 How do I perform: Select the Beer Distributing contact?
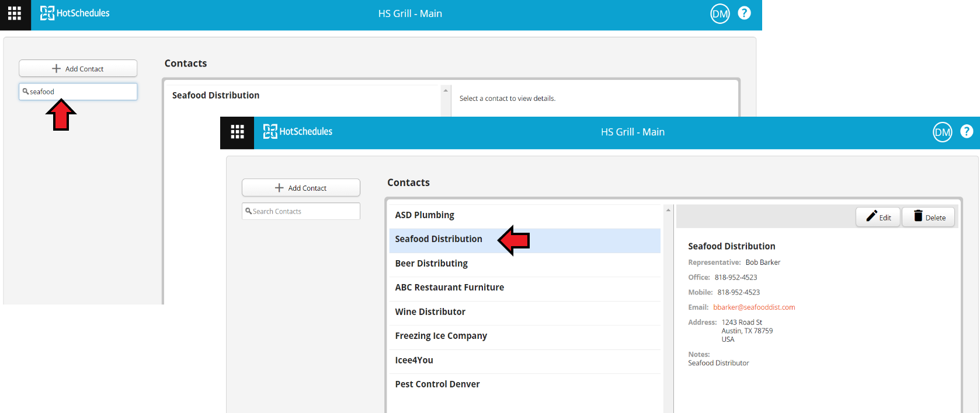pos(524,264)
